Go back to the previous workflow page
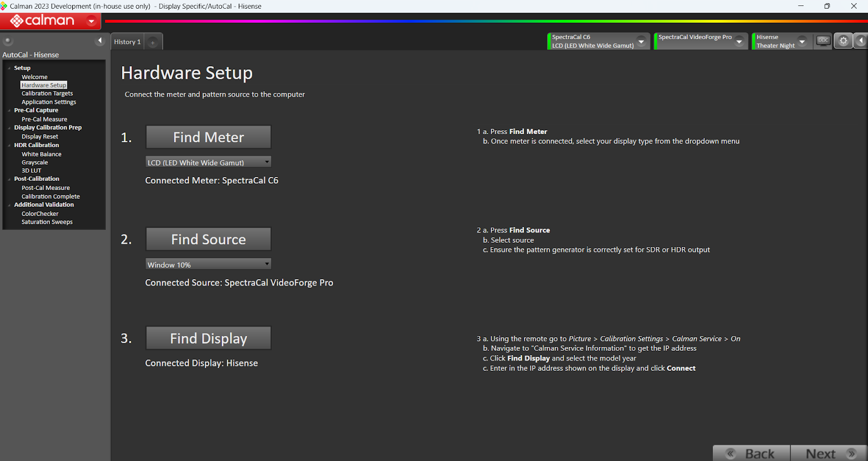 click(751, 453)
